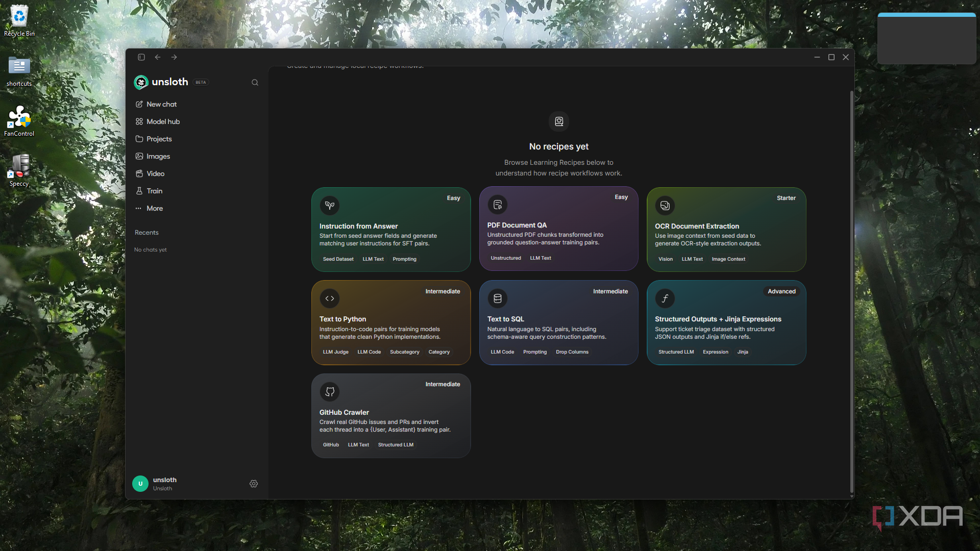
Task: Open the Instruction from Answer recipe
Action: click(391, 230)
